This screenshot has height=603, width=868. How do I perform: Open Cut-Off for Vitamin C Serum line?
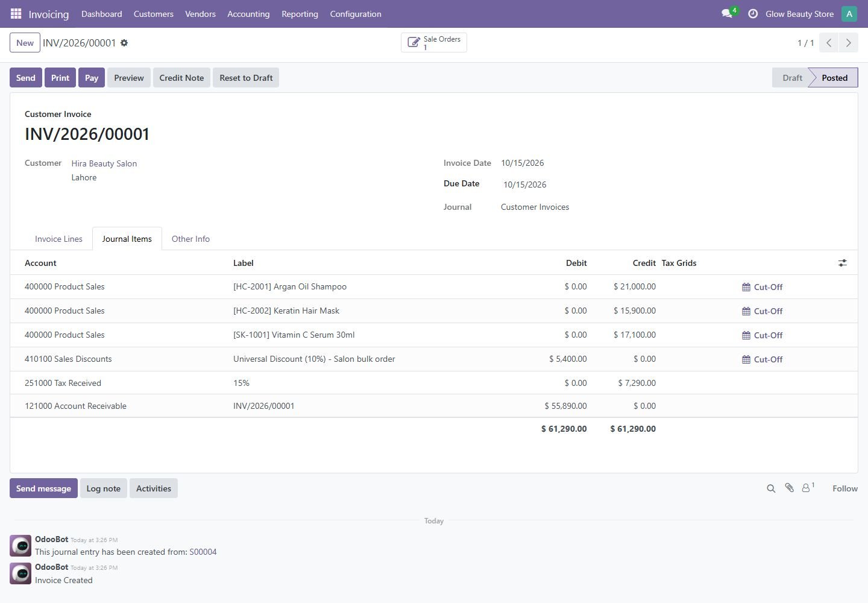pos(762,335)
